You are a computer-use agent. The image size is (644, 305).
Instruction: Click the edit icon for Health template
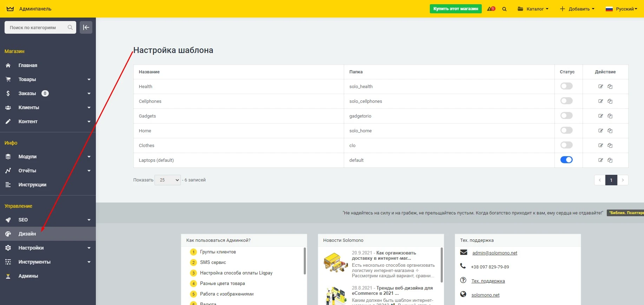(x=600, y=86)
